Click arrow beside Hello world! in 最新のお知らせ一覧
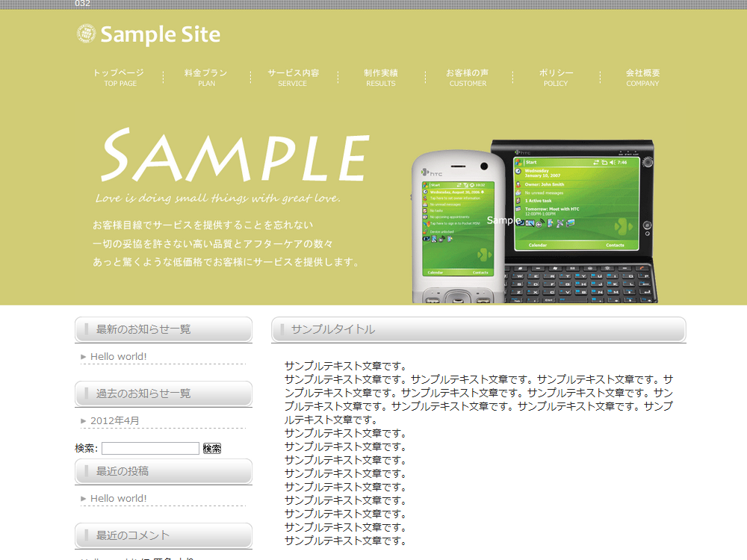Screen dimensions: 747x560 [84, 357]
